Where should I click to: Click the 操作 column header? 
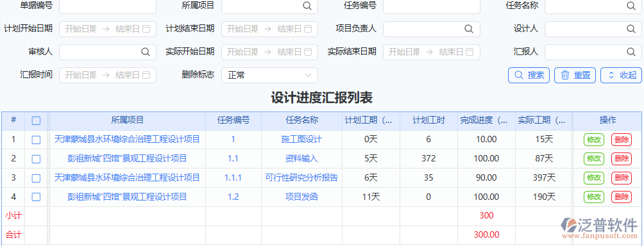[x=607, y=120]
